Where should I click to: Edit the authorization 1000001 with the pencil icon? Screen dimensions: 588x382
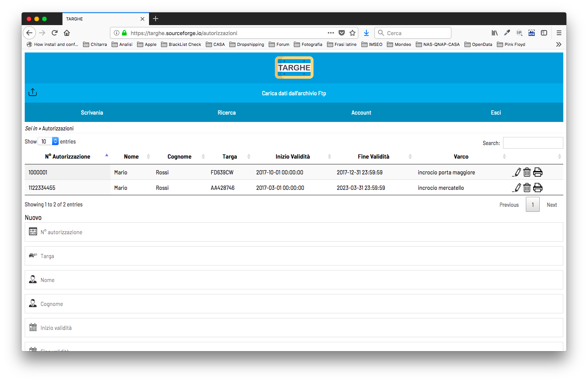pos(517,172)
